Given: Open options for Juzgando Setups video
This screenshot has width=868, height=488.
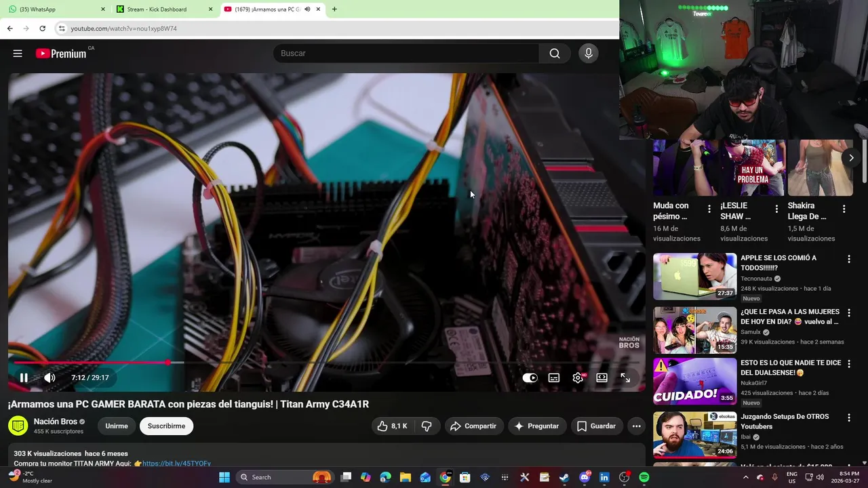Looking at the screenshot, I should point(849,418).
